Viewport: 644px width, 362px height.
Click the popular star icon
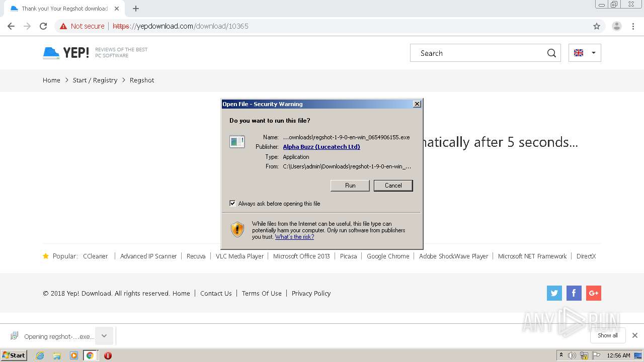point(46,256)
